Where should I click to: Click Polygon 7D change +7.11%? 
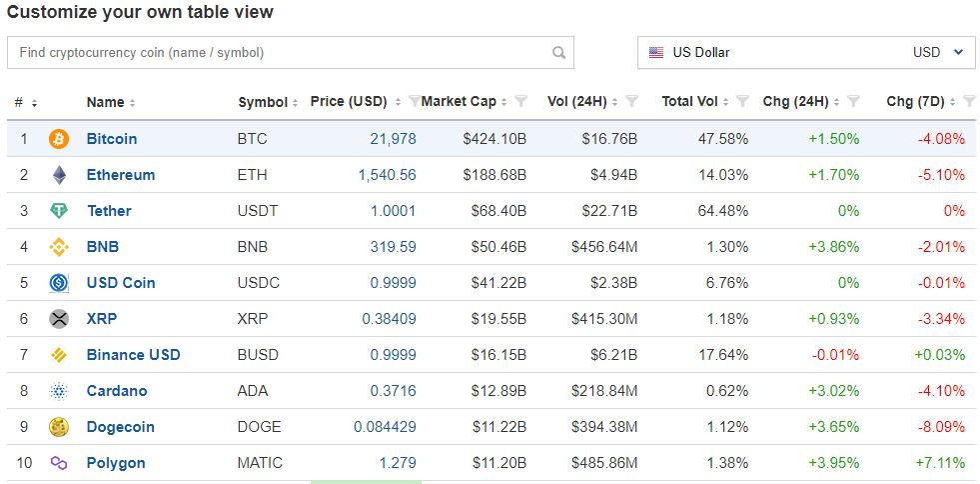[x=940, y=463]
